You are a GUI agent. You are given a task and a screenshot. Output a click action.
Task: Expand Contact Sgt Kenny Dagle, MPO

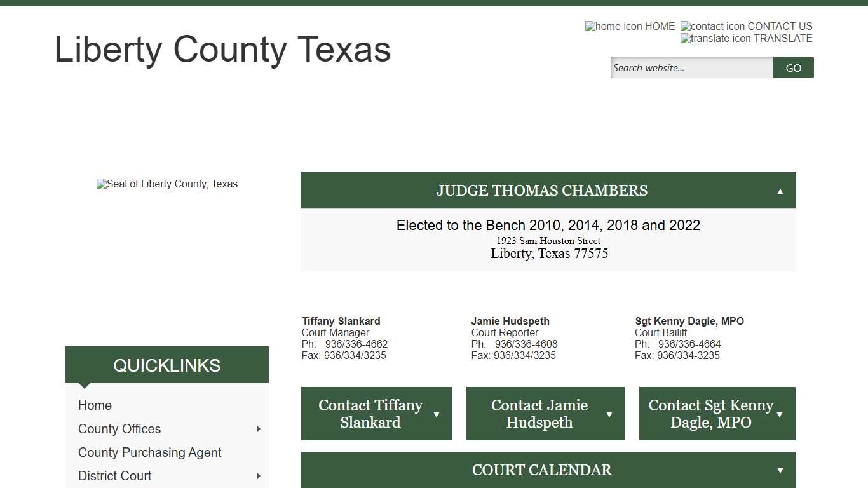(780, 414)
